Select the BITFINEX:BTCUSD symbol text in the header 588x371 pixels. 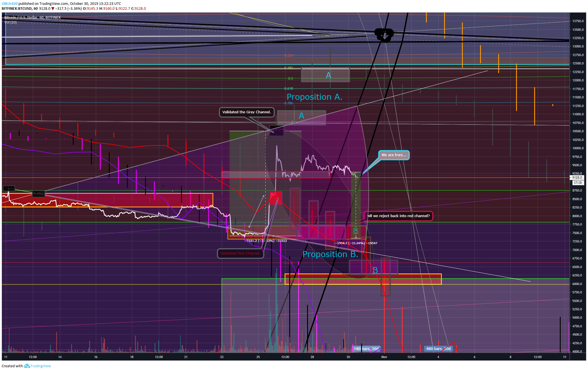(17, 9)
